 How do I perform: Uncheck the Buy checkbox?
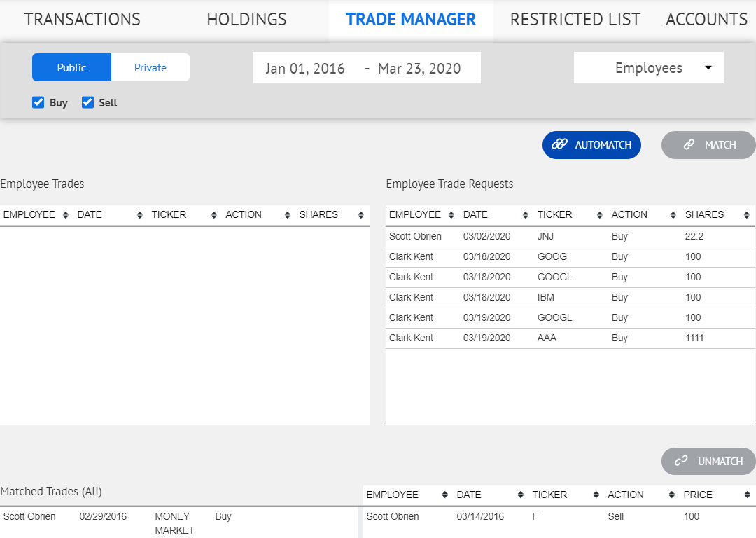[x=38, y=102]
